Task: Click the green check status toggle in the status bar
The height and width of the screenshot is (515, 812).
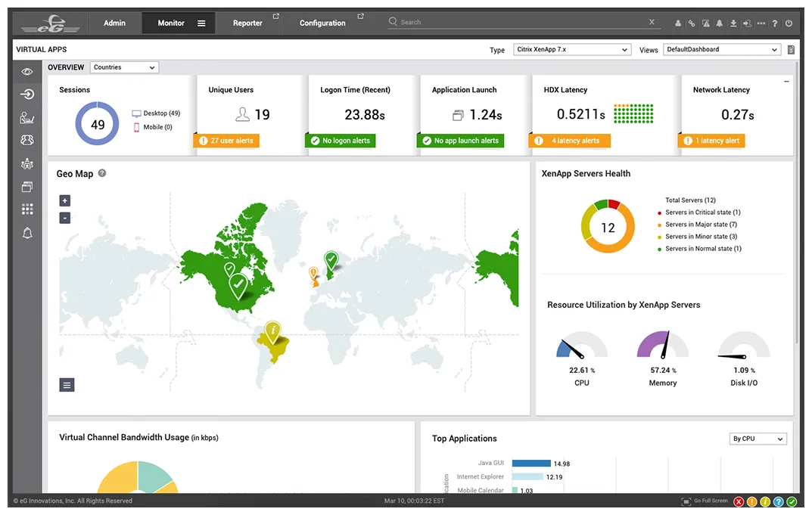Action: (x=792, y=501)
